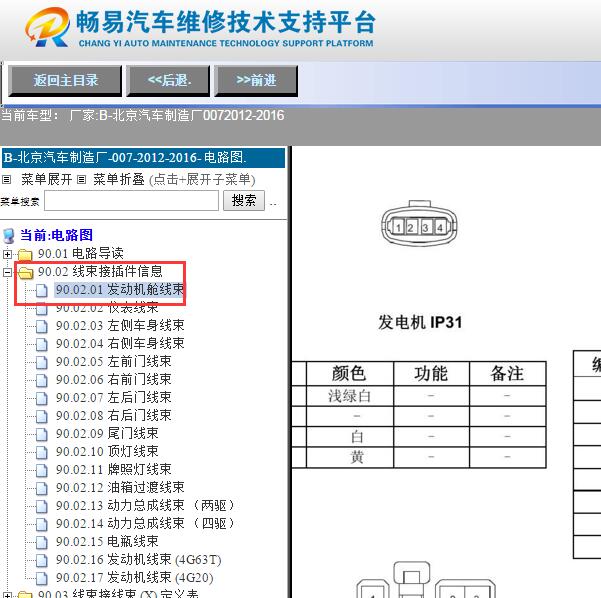601x598 pixels.
Task: Expand the 90.01 电路导读 node
Action: pos(7,254)
